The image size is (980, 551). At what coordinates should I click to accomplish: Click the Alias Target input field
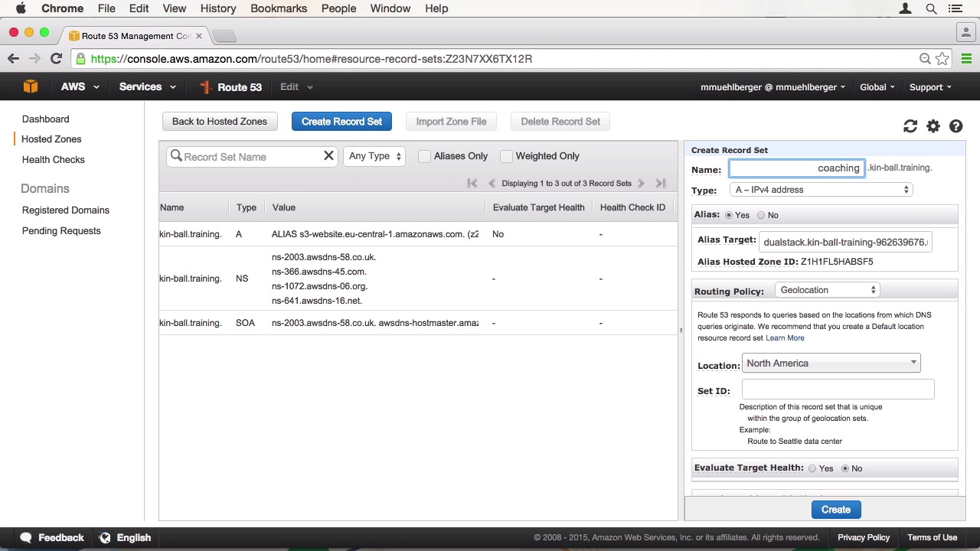click(x=846, y=243)
